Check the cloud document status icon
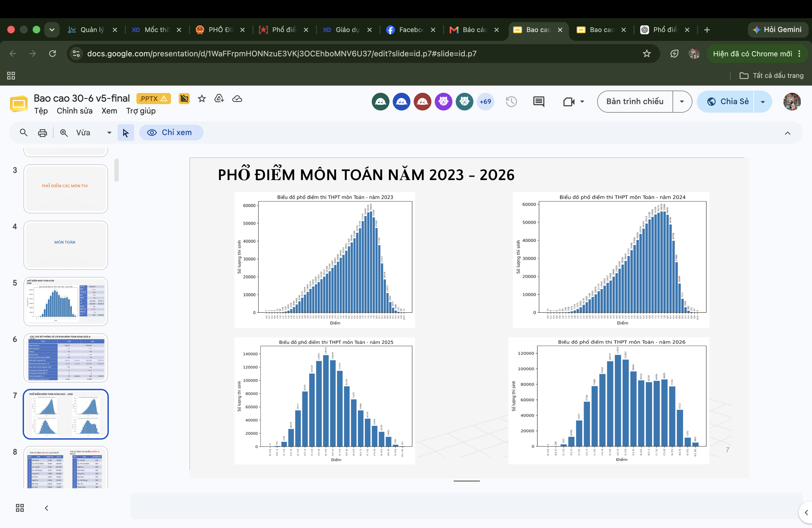The width and height of the screenshot is (812, 528). [237, 99]
